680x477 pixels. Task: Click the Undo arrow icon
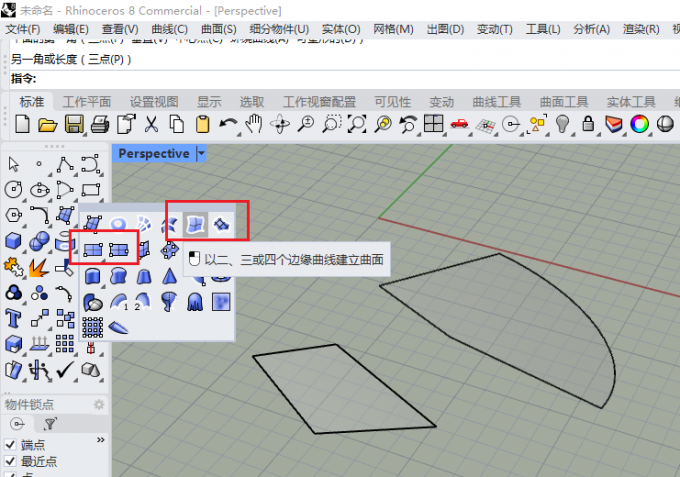(x=228, y=124)
